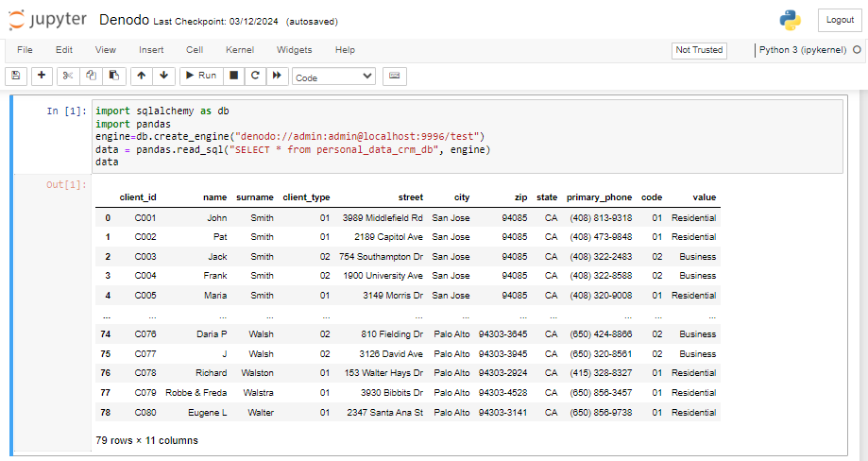The width and height of the screenshot is (868, 461).
Task: Open the Edit menu
Action: pos(63,50)
